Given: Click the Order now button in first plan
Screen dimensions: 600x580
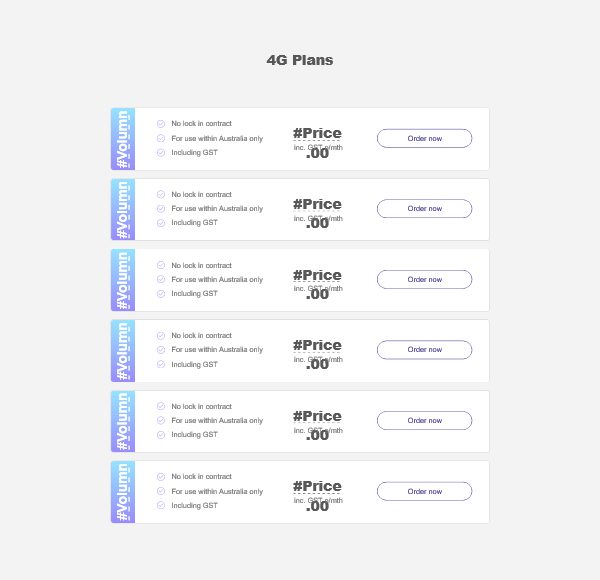Looking at the screenshot, I should tap(424, 138).
